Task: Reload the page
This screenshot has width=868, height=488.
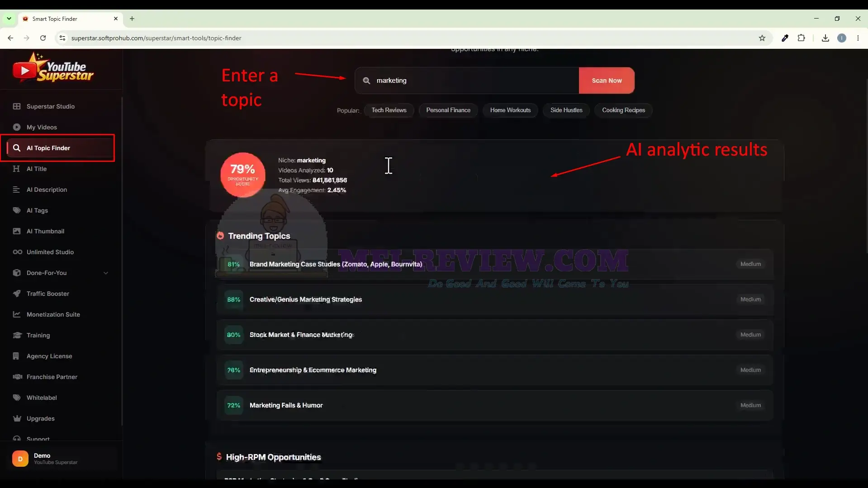Action: pos(43,38)
